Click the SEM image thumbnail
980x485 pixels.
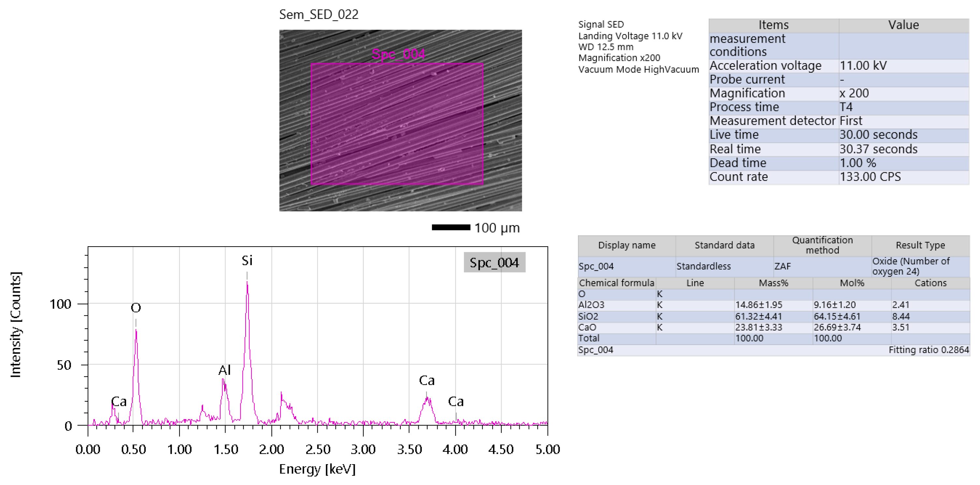pyautogui.click(x=400, y=198)
